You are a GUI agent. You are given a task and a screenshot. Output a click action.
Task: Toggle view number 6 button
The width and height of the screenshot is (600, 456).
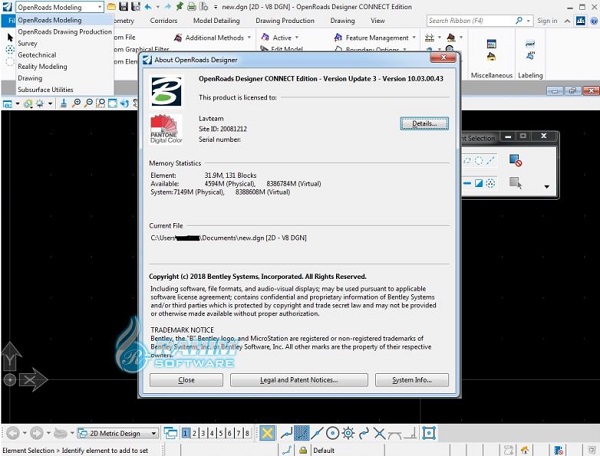[230, 433]
